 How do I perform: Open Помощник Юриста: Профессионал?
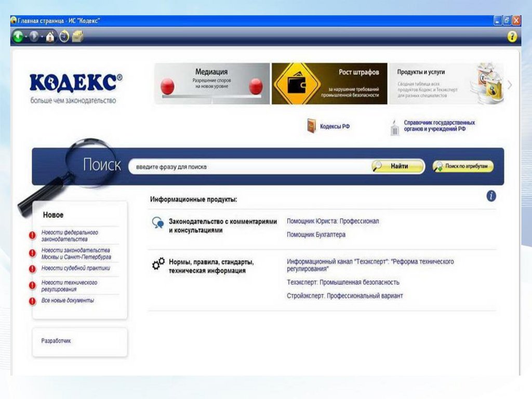[x=333, y=221]
